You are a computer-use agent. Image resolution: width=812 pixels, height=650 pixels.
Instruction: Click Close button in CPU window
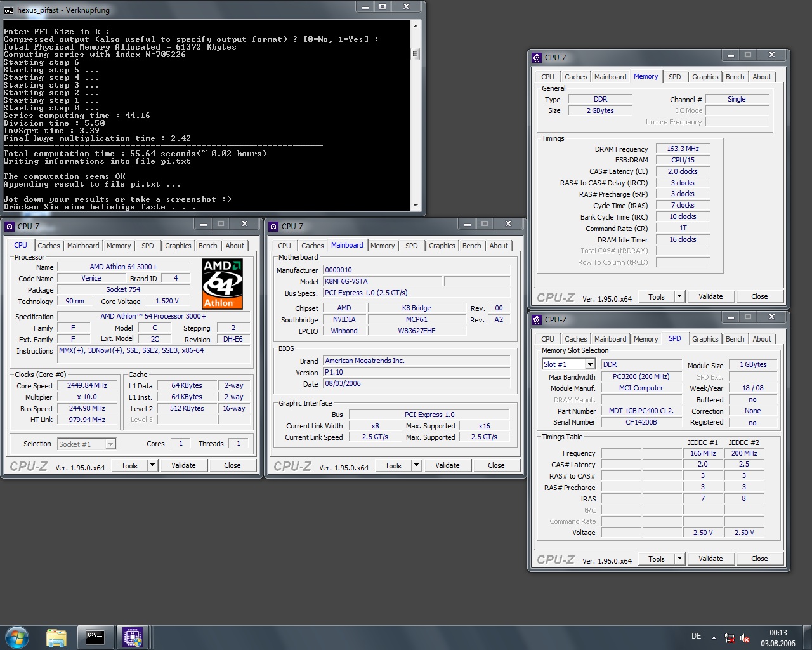(232, 465)
